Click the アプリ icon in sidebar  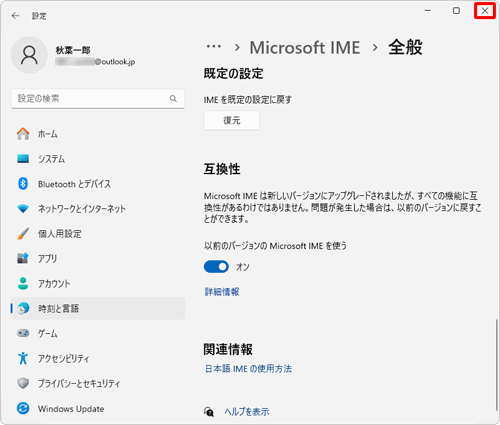point(23,258)
